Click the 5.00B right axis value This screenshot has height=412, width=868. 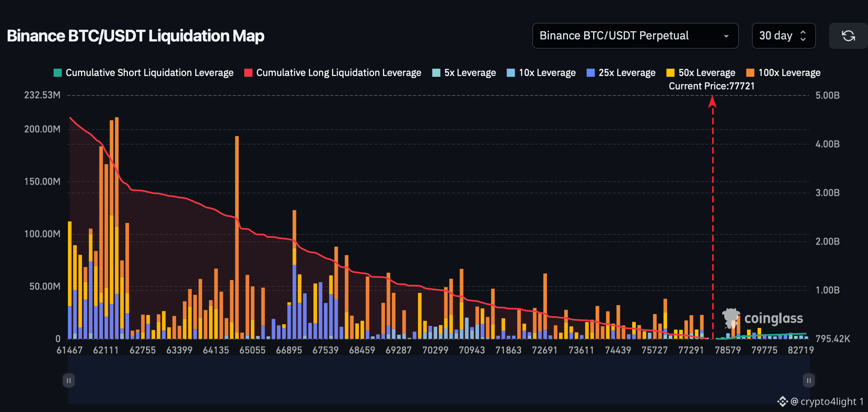828,95
